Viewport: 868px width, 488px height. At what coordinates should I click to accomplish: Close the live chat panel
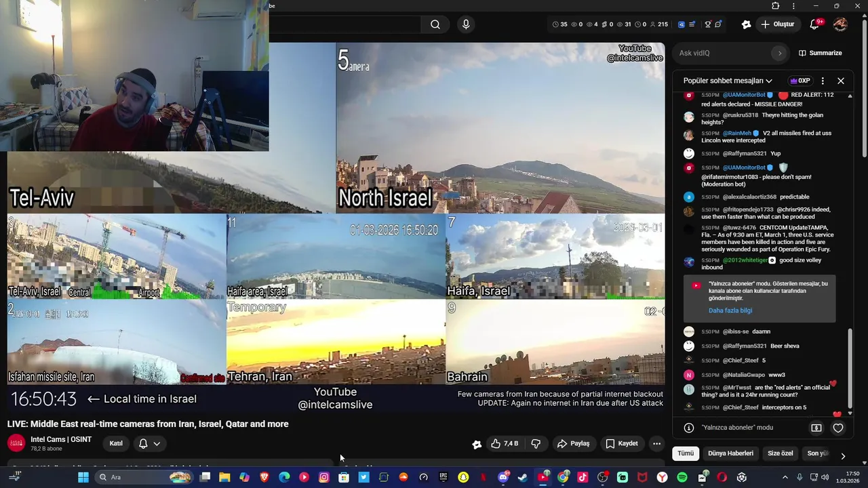coord(841,81)
